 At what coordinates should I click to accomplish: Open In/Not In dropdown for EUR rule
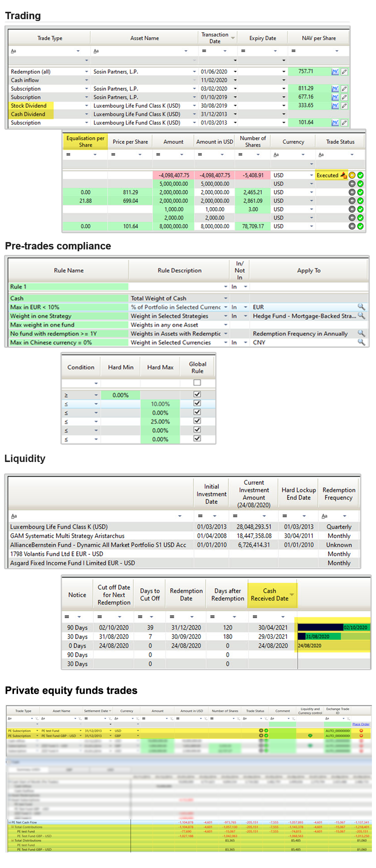(x=246, y=307)
